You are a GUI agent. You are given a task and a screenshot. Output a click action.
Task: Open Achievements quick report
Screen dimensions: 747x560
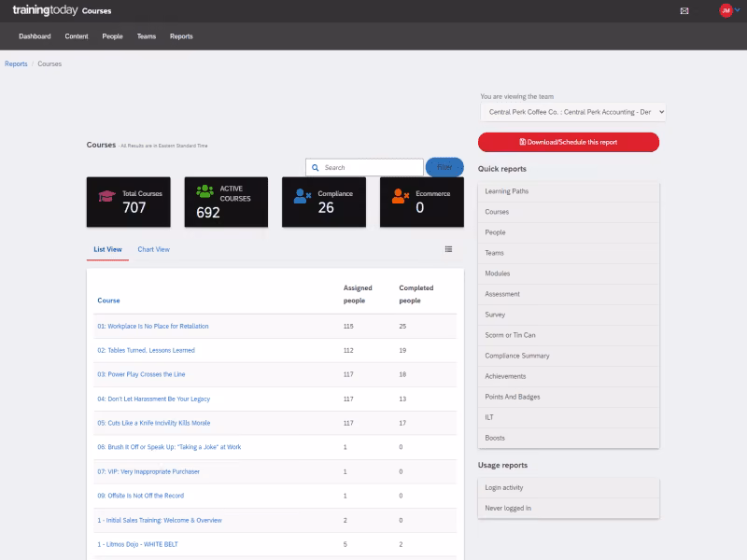[569, 376]
